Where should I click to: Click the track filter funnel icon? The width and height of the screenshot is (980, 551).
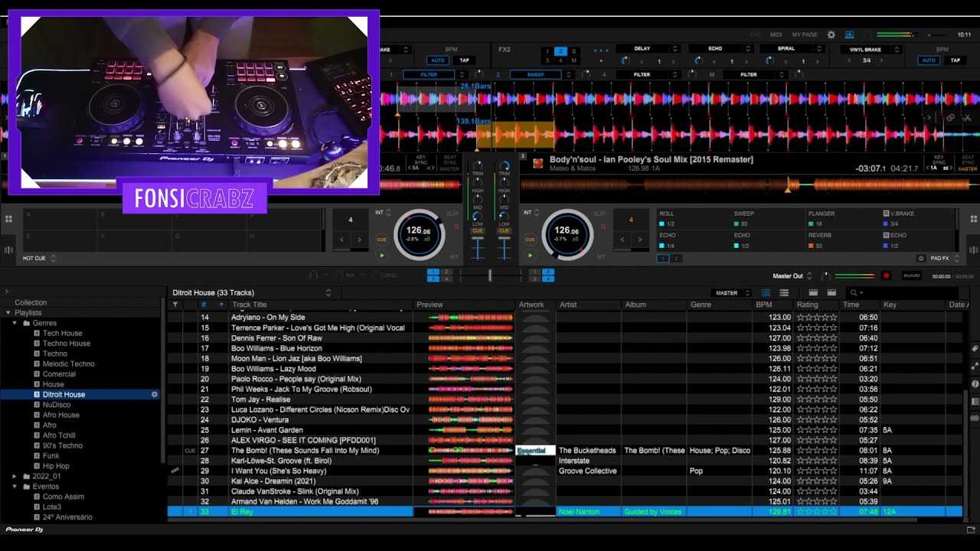click(x=175, y=305)
